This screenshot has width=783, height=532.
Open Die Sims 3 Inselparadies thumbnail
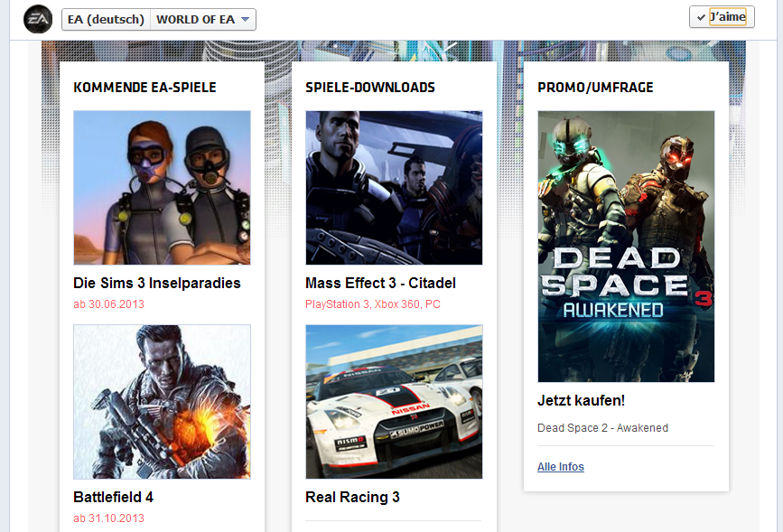162,188
